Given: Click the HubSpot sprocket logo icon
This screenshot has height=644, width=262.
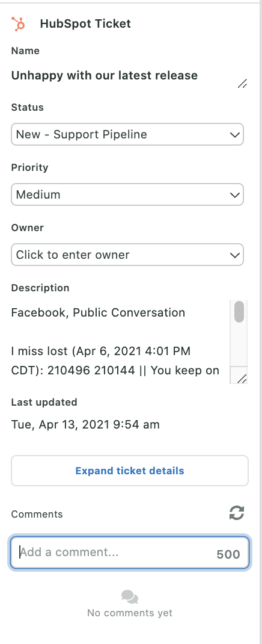Looking at the screenshot, I should pyautogui.click(x=18, y=24).
